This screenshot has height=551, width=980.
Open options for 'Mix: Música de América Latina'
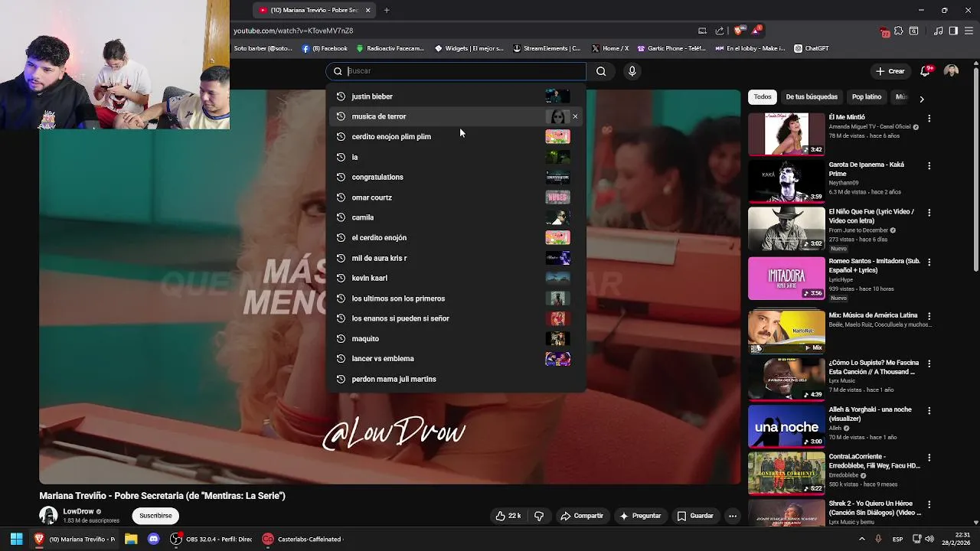coord(929,316)
